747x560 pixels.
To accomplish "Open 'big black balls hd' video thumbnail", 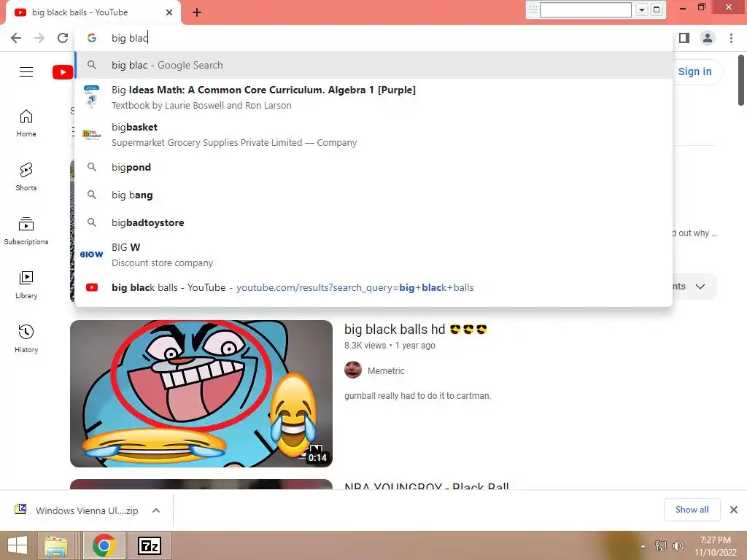I will [201, 393].
